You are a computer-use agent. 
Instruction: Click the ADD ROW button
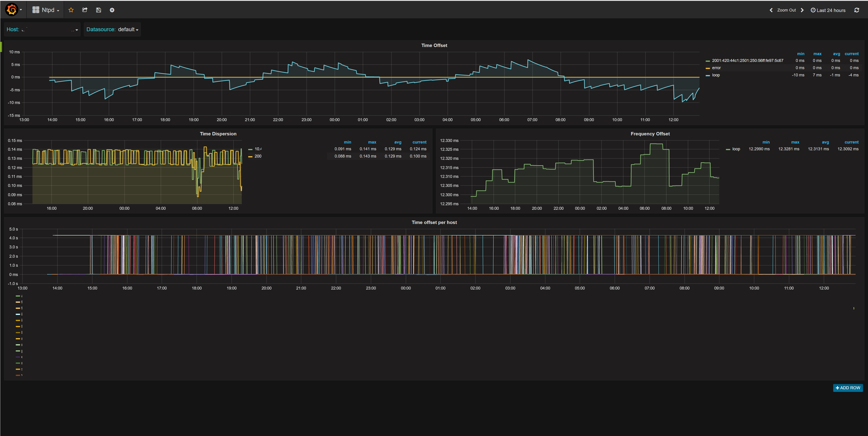pyautogui.click(x=848, y=388)
